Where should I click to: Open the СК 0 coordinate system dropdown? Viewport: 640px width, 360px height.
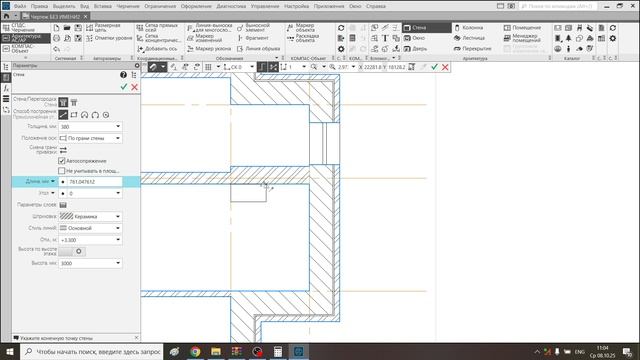point(251,67)
